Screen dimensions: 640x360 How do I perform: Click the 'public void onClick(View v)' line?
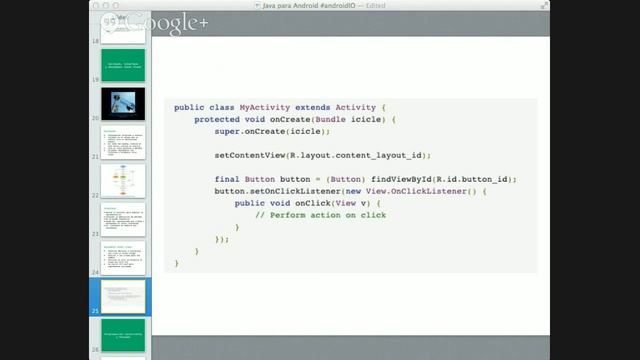[x=307, y=203]
